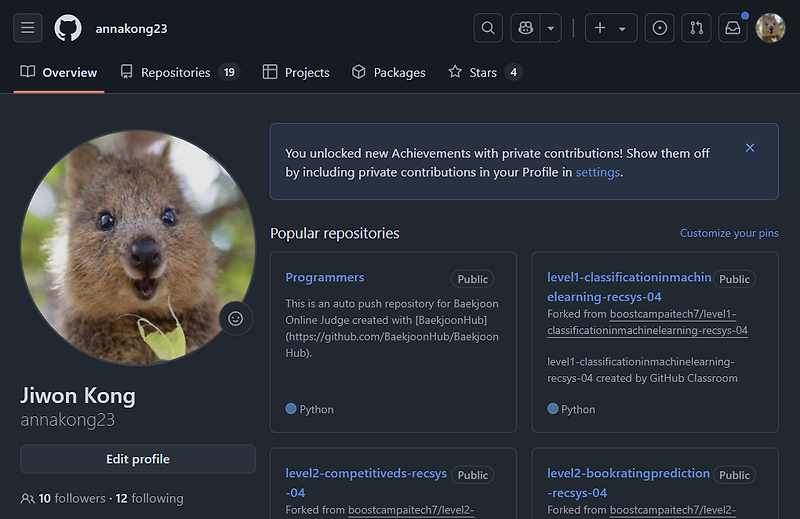Click Python language dot in level1 card

pos(553,409)
